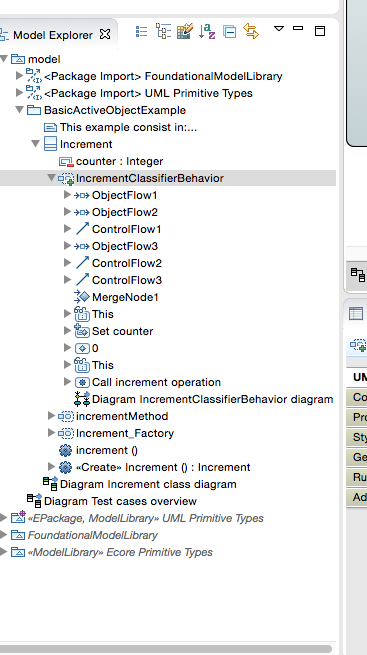Screen dimensions: 367x655
Task: Click the horizontal scrollbar at bottom
Action: [x=166, y=649]
